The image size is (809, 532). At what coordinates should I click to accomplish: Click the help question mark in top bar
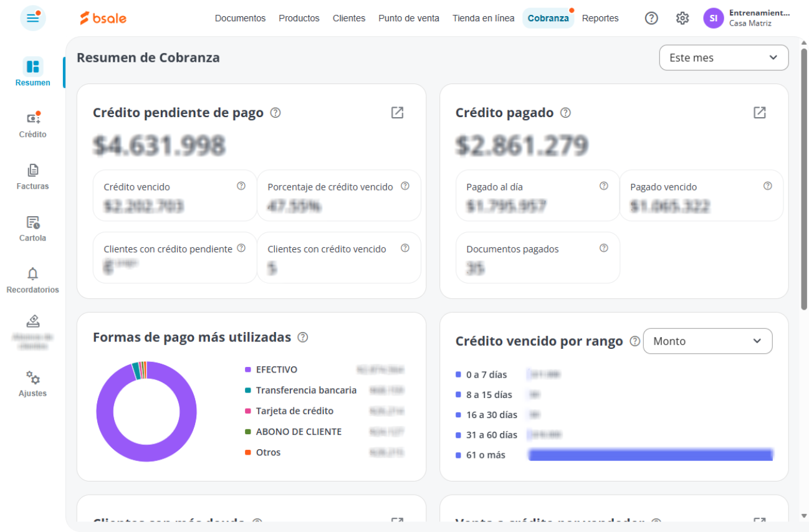pos(651,18)
